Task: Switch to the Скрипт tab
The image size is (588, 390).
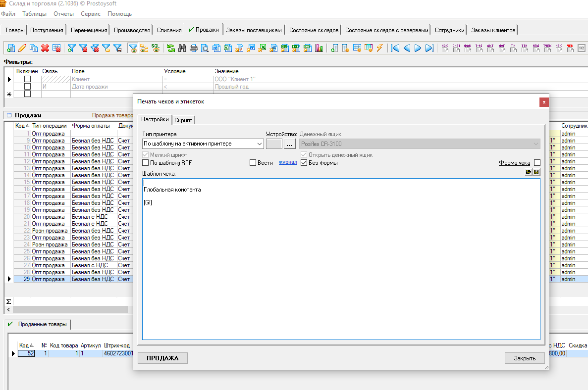Action: click(184, 120)
